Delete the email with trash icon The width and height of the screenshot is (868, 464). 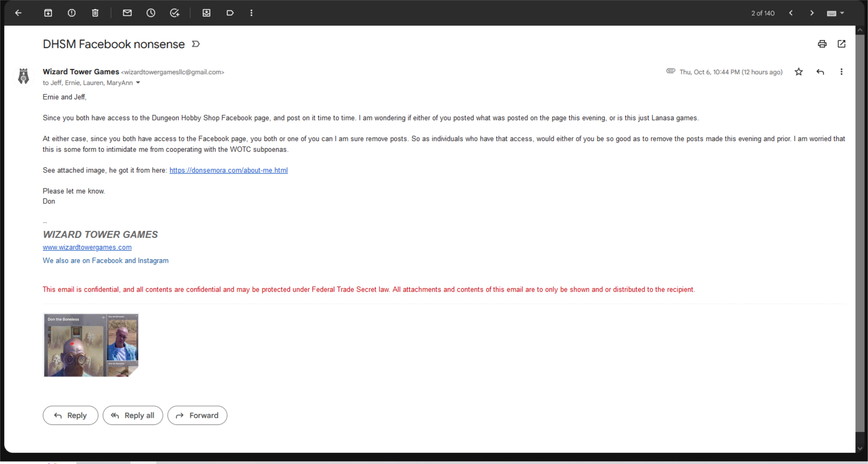tap(95, 13)
